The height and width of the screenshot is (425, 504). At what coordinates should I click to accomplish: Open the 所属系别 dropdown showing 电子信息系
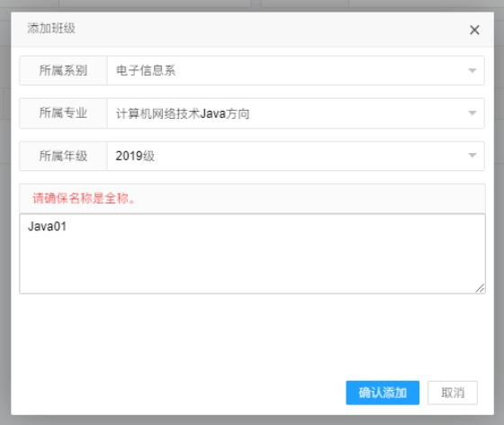pyautogui.click(x=295, y=70)
